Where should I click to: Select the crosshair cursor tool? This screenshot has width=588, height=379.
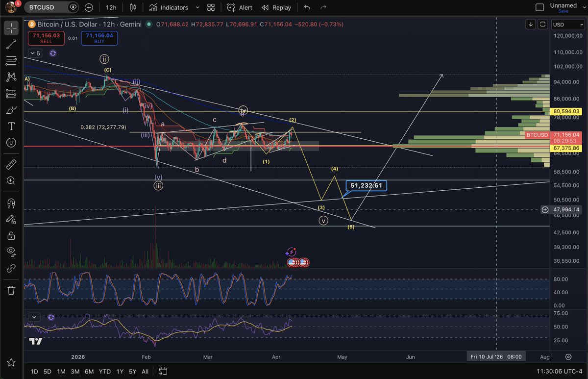(x=11, y=28)
